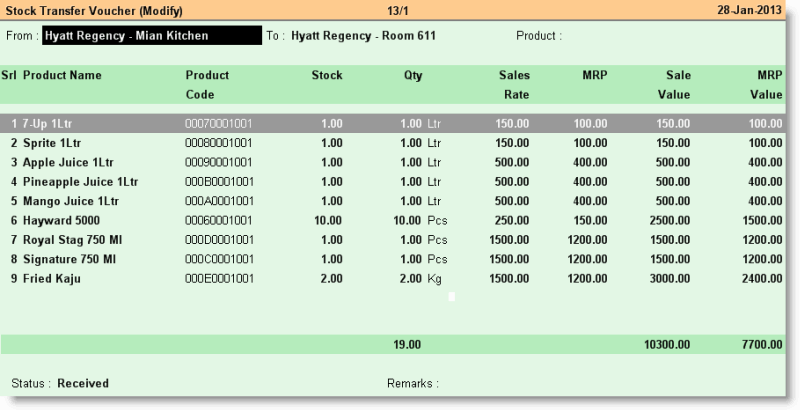800x410 pixels.
Task: Click product code 00090001001
Action: tap(218, 162)
